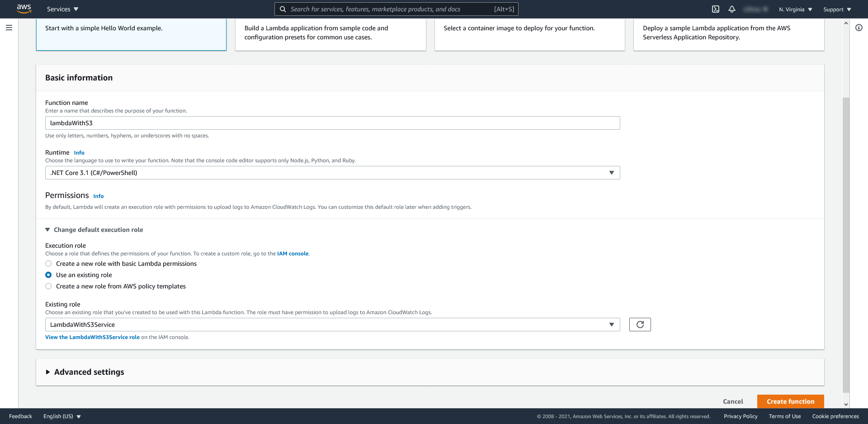Open the Terms of Use link
Image resolution: width=868 pixels, height=424 pixels.
point(784,416)
